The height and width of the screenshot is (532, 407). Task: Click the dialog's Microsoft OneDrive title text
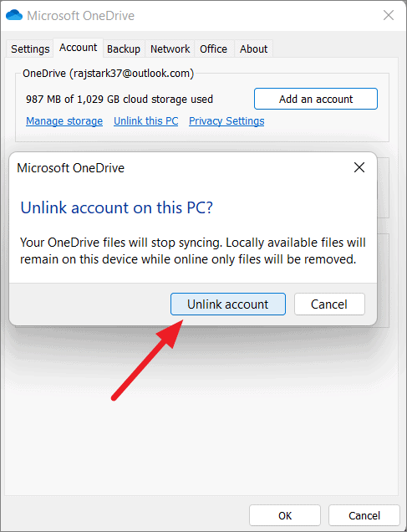(x=71, y=168)
